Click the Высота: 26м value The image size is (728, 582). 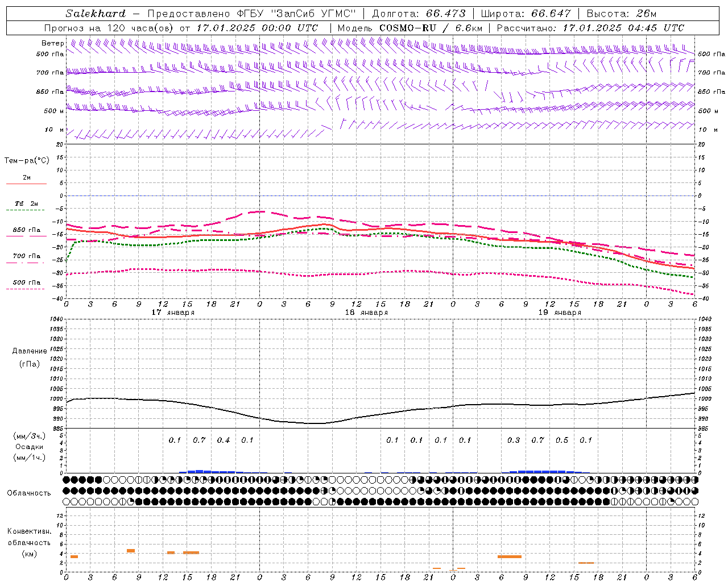click(622, 14)
